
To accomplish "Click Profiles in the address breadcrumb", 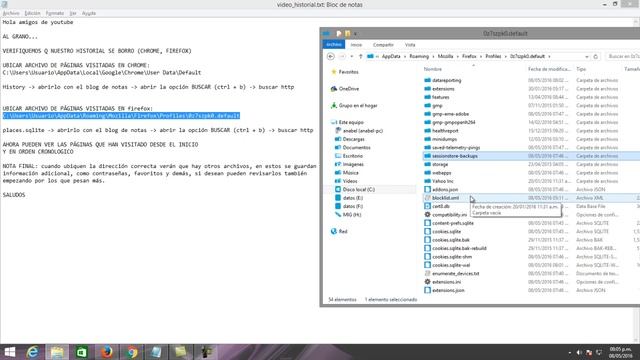I will [x=493, y=56].
